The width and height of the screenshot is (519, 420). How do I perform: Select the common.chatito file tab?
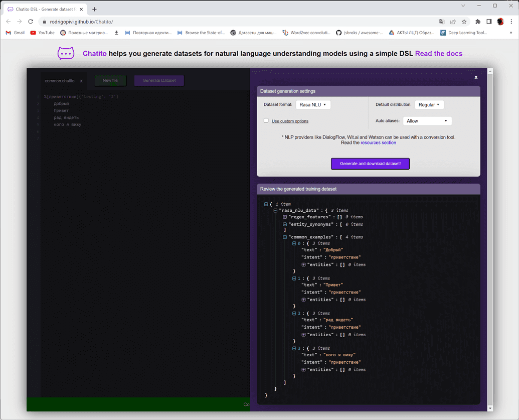tap(60, 81)
